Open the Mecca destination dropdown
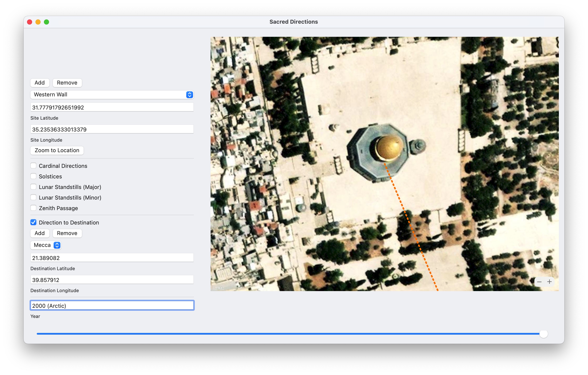The width and height of the screenshot is (588, 375). click(x=46, y=245)
